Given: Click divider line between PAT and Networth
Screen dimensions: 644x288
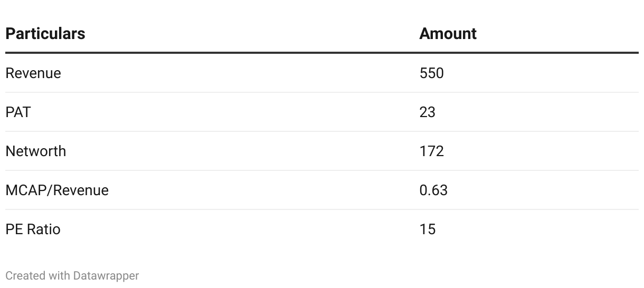Looking at the screenshot, I should [x=322, y=131].
